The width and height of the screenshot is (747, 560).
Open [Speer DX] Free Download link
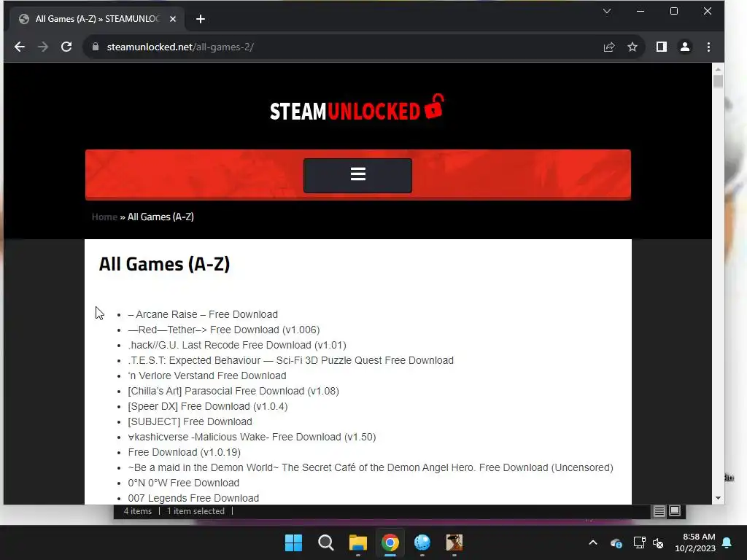208,406
